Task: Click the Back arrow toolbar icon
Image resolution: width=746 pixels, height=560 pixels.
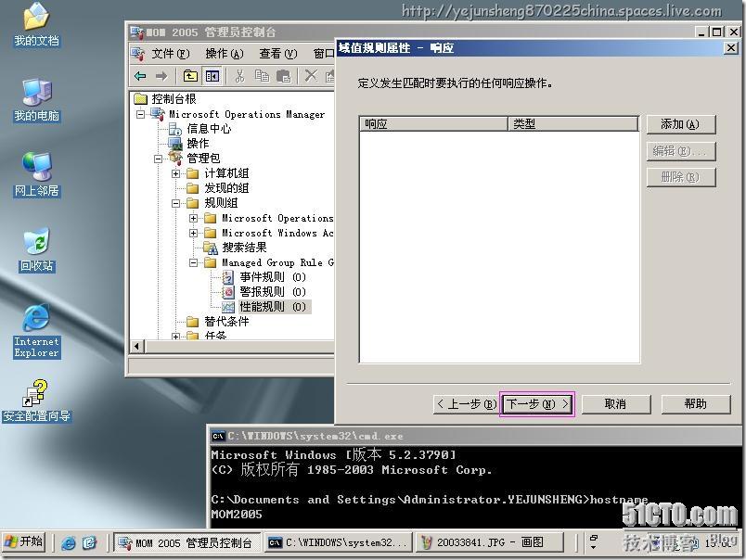Action: 140,76
